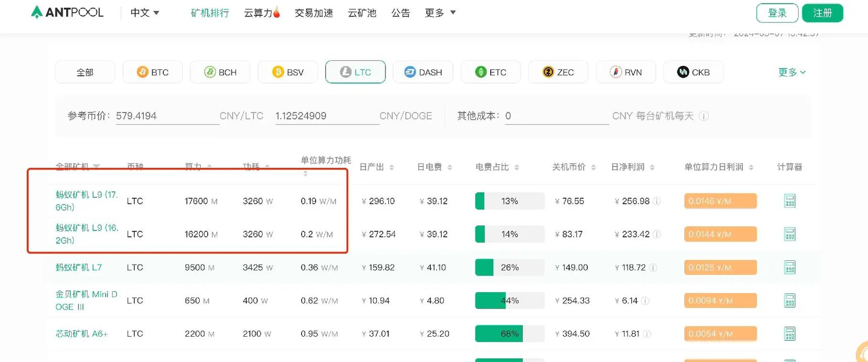868x362 pixels.
Task: Open the 全部矿机 filter dropdown
Action: point(77,167)
